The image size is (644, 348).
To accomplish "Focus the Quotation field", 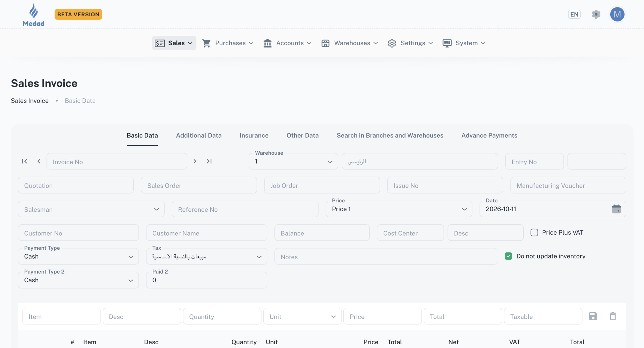I will (76, 185).
